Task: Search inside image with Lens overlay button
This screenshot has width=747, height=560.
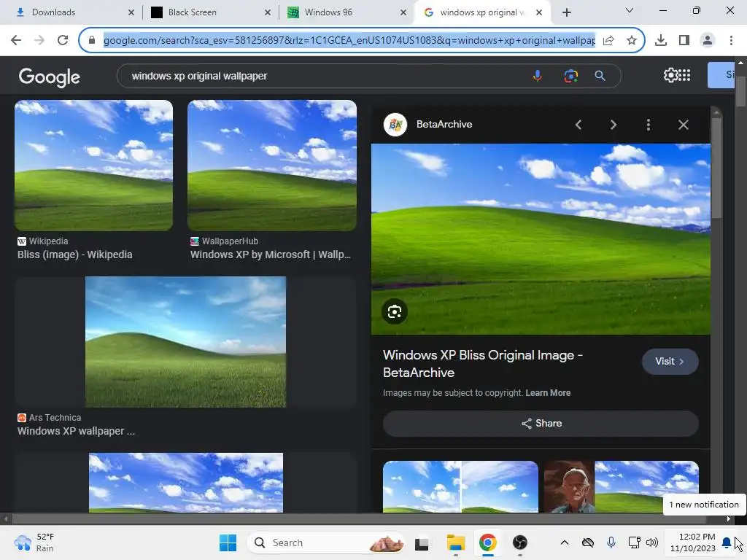Action: pos(395,311)
